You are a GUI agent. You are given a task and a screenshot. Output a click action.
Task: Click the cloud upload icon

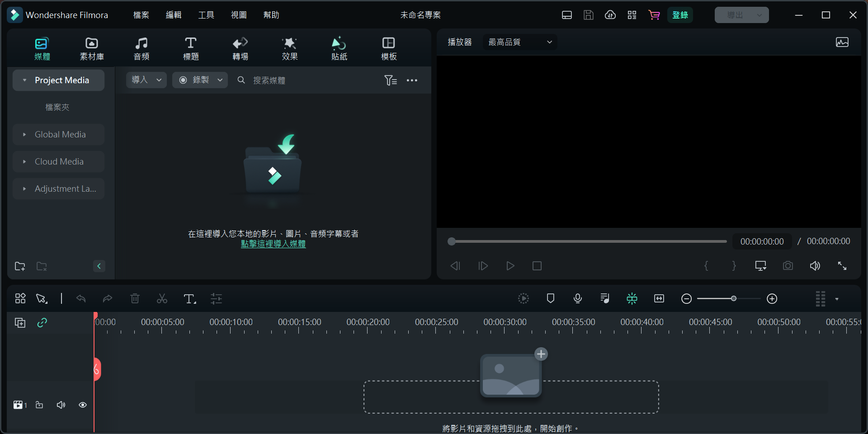610,15
